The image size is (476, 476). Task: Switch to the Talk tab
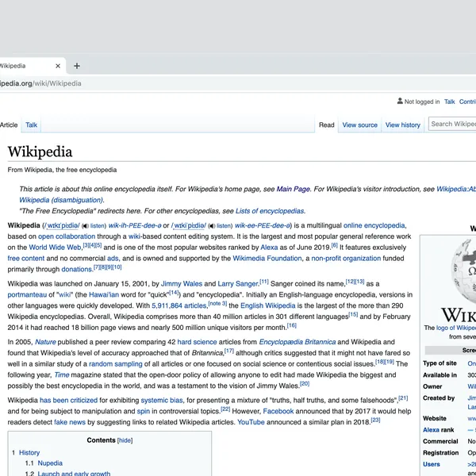point(31,125)
